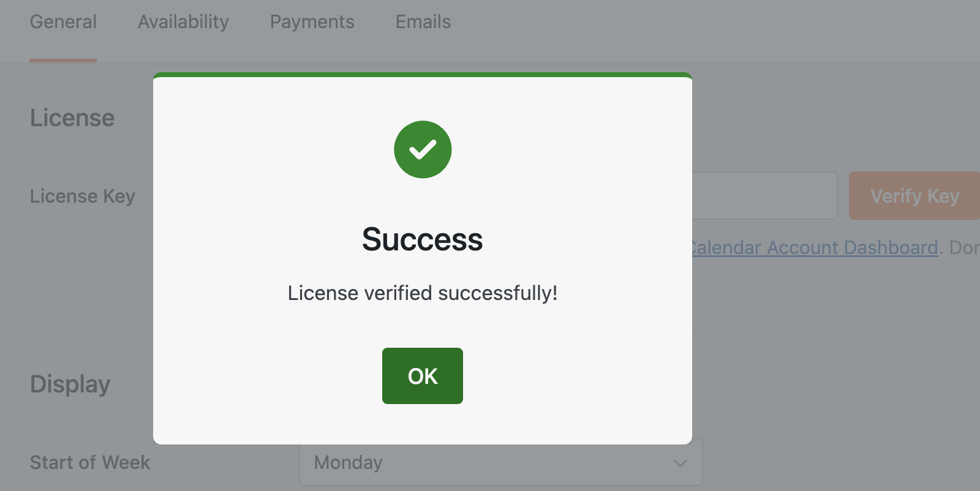The width and height of the screenshot is (980, 491).
Task: Click the License verified successfully message
Action: coord(422,293)
